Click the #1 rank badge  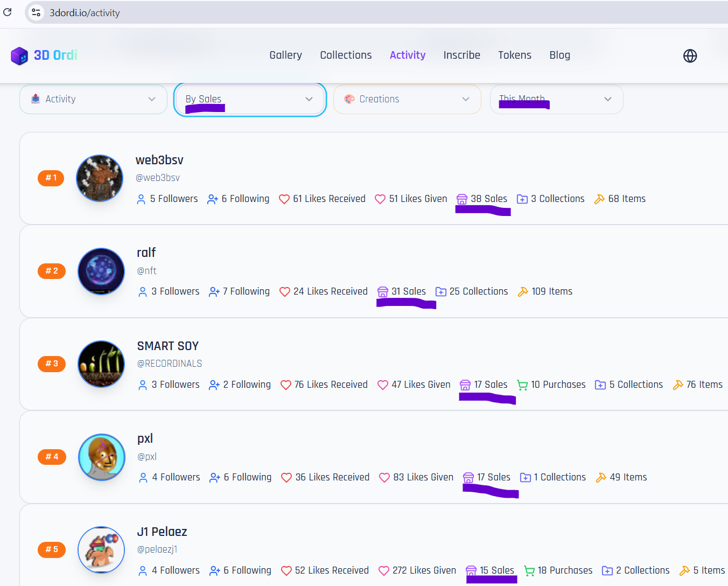tap(51, 178)
